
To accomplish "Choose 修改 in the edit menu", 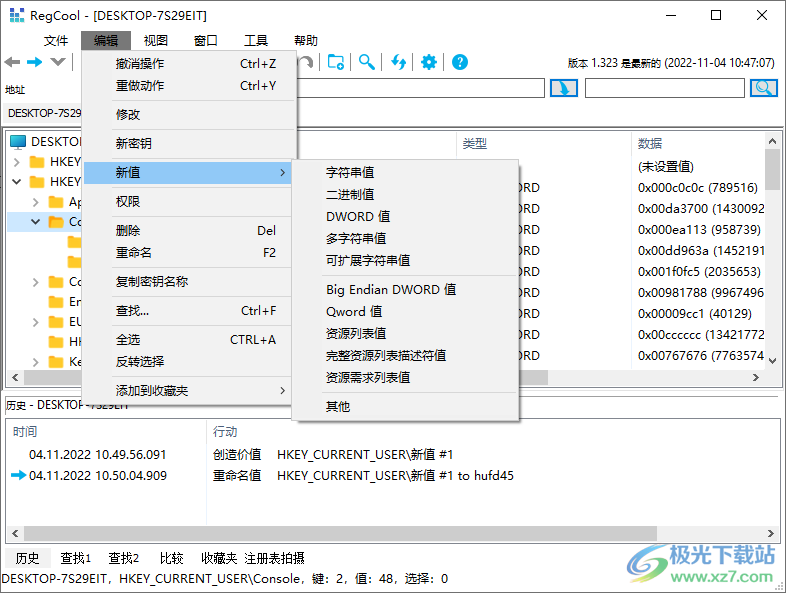I will (188, 115).
